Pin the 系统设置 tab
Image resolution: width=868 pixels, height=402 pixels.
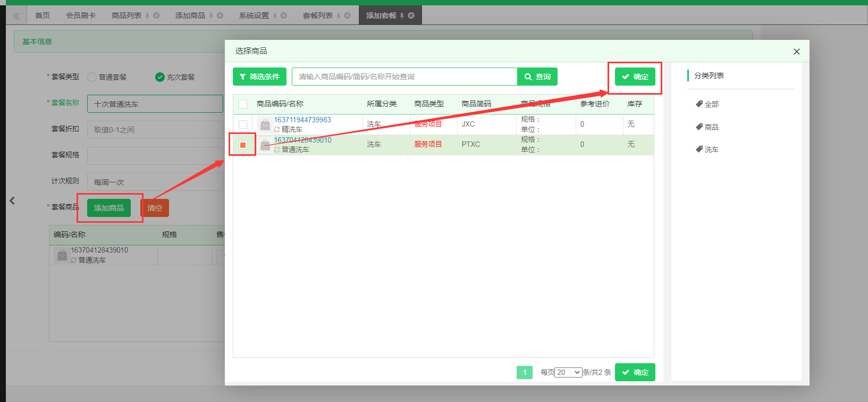point(275,16)
